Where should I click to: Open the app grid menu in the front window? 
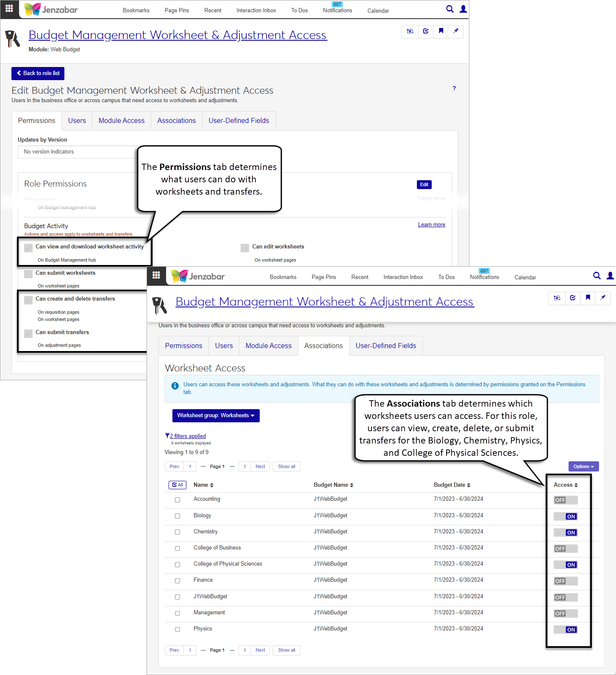156,276
